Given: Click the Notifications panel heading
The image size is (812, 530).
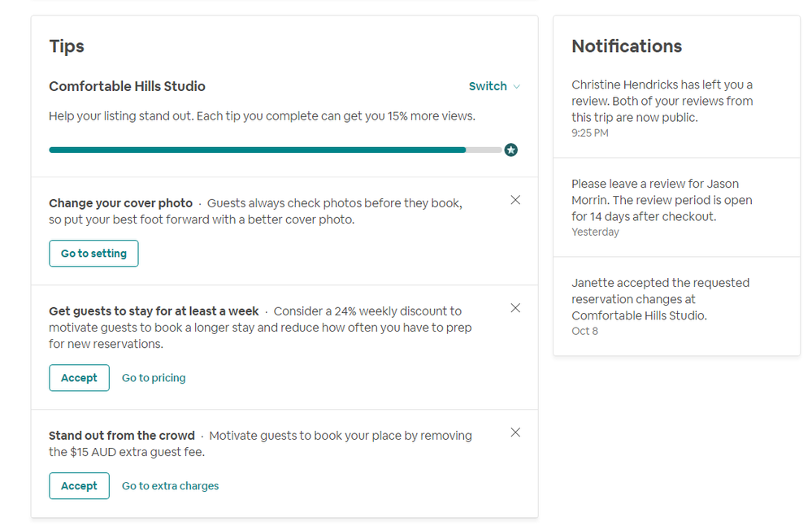Looking at the screenshot, I should coord(627,46).
